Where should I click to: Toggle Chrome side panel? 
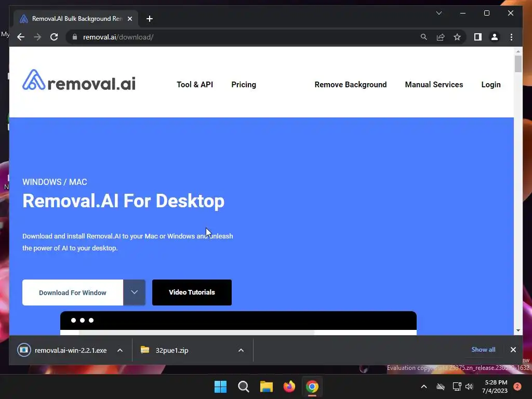pos(478,37)
